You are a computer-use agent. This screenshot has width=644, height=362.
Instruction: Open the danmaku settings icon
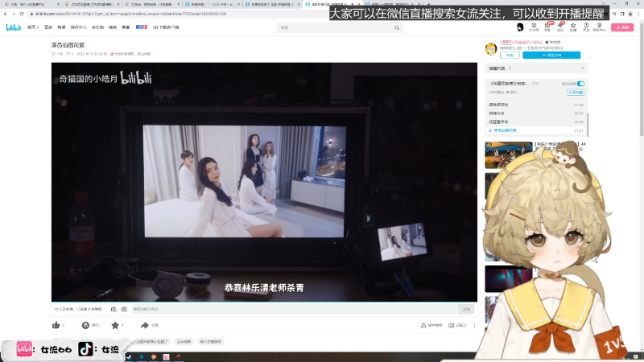pyautogui.click(x=124, y=309)
